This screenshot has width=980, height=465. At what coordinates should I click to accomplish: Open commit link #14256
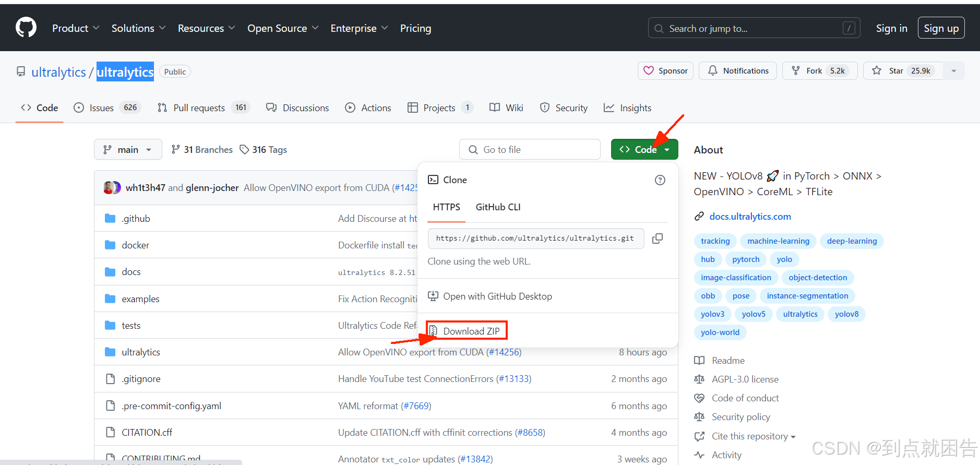504,352
